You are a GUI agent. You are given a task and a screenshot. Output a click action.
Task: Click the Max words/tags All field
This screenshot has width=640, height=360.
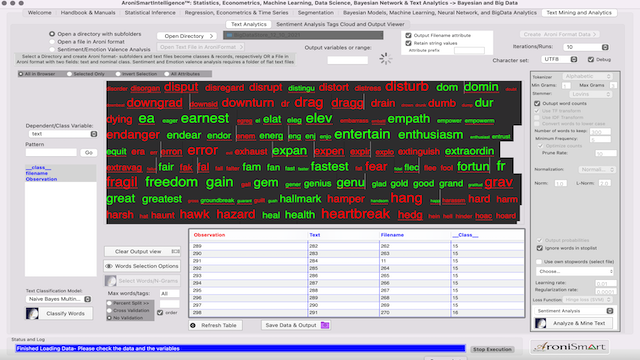(x=169, y=293)
